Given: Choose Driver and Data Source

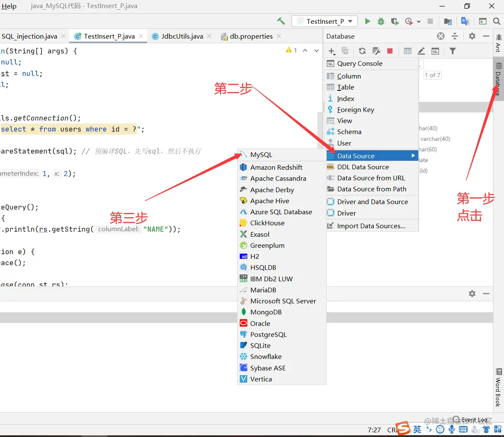Looking at the screenshot, I should (372, 202).
